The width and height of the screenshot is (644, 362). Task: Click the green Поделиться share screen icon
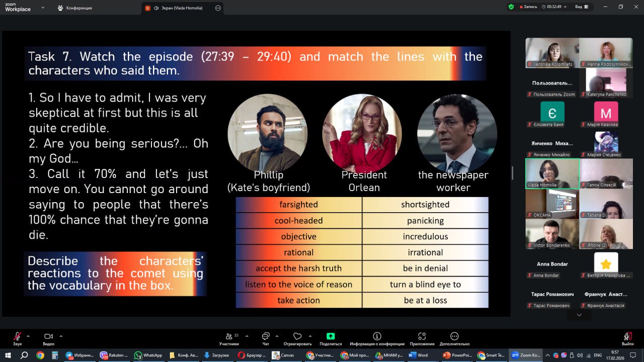(x=331, y=336)
